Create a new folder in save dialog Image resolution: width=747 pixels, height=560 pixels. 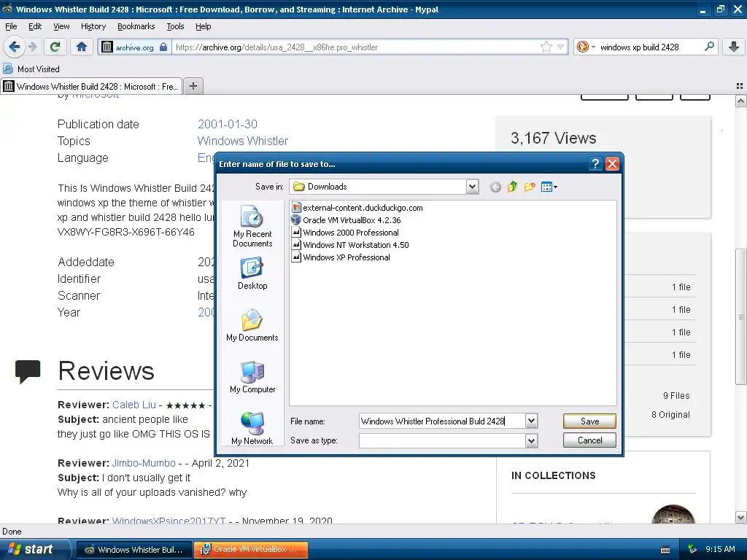point(530,187)
